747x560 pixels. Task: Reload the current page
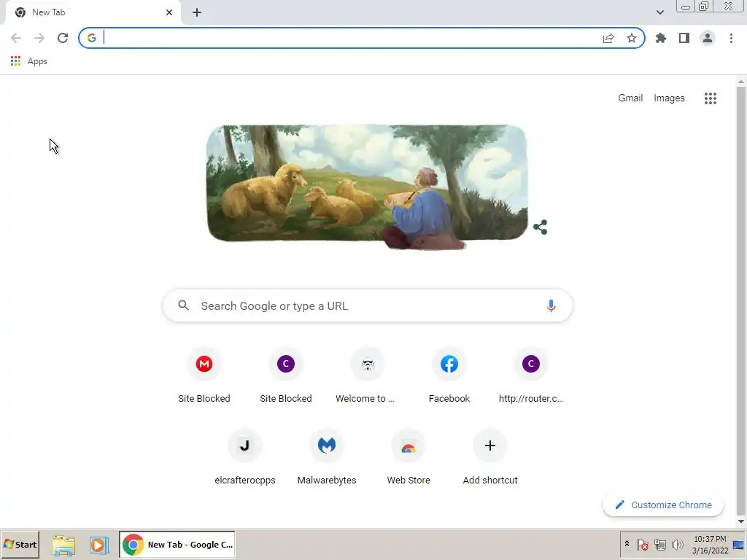[x=63, y=38]
